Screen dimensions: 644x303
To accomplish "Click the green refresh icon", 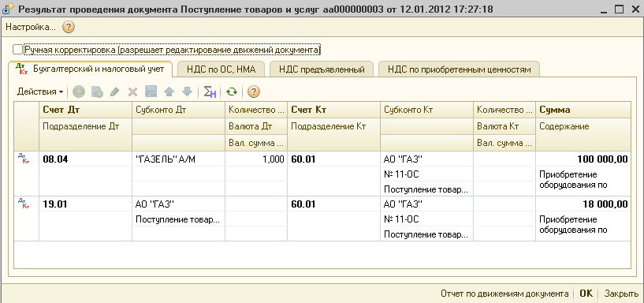I will (x=232, y=92).
